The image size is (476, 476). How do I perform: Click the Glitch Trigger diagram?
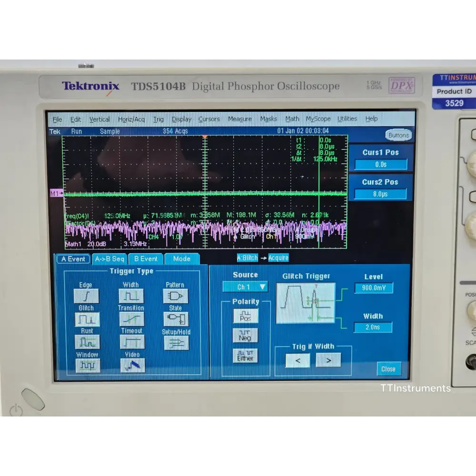(x=306, y=303)
